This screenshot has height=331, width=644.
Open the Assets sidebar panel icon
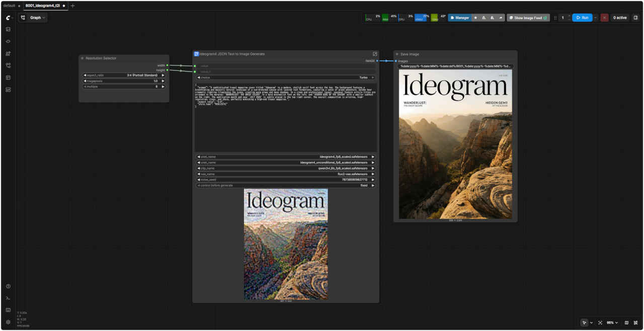click(x=8, y=29)
